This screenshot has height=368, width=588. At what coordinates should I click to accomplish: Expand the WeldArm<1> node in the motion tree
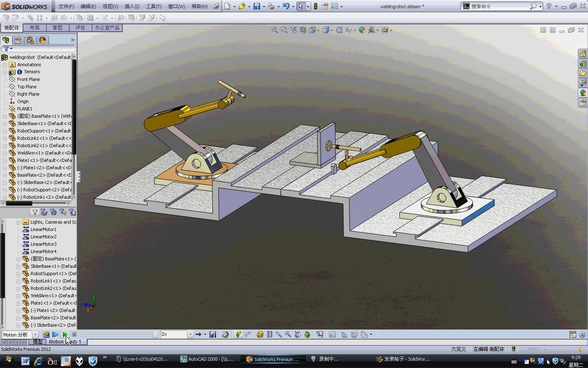pyautogui.click(x=18, y=296)
